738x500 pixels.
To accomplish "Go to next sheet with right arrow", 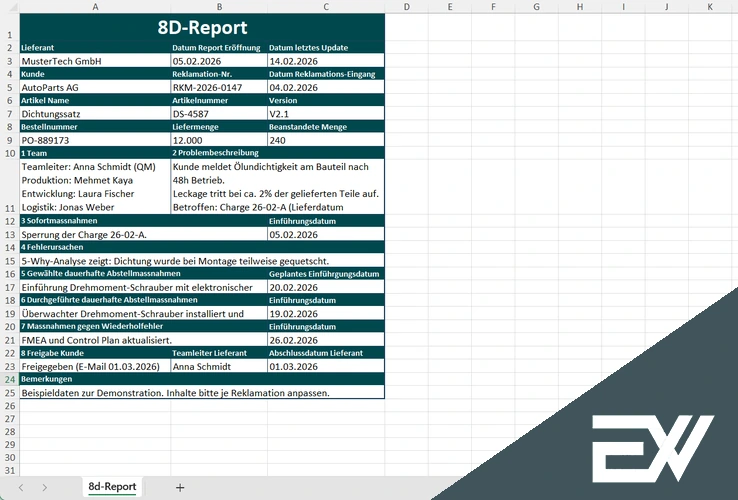I will tap(44, 487).
